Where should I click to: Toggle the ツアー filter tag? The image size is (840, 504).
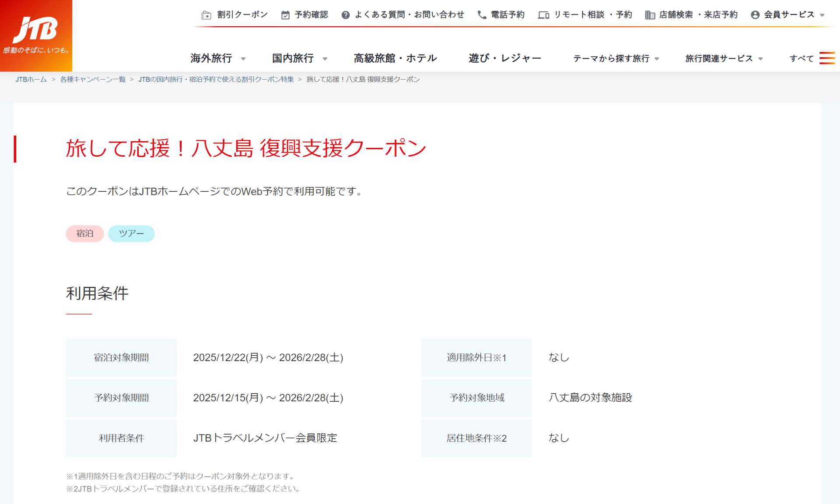[x=131, y=233]
